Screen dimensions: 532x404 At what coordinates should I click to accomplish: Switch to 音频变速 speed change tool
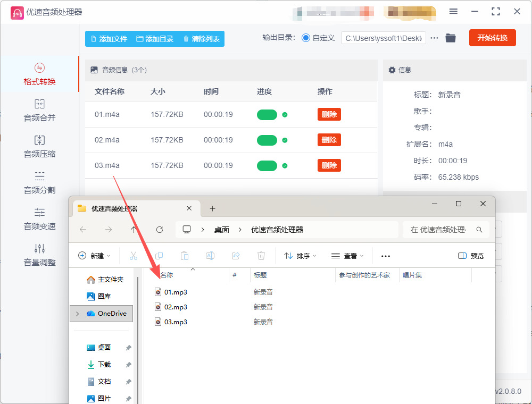point(39,219)
